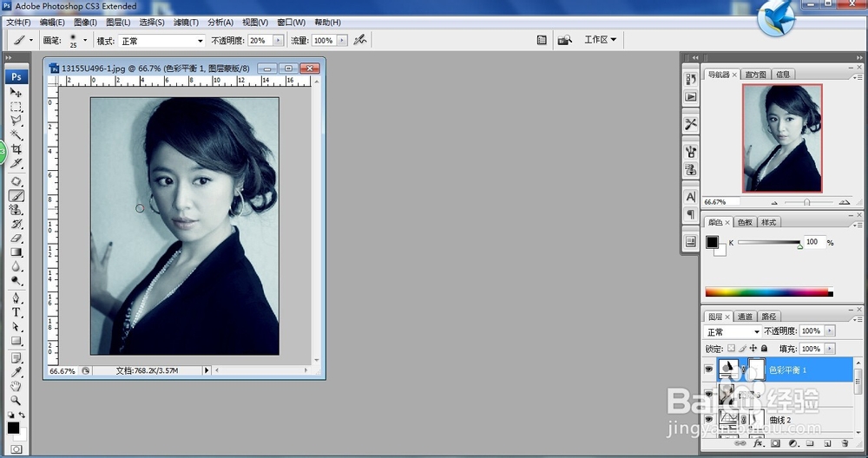
Task: Select the Rectangle shape tool
Action: [16, 341]
